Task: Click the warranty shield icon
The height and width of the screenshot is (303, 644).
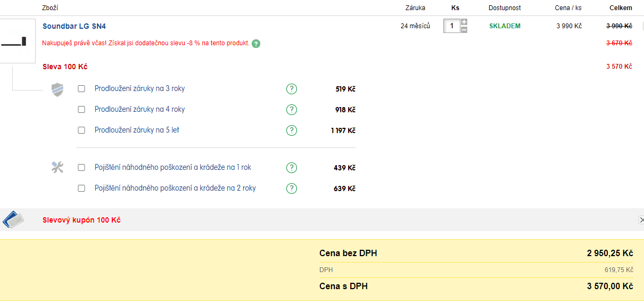Action: point(57,89)
